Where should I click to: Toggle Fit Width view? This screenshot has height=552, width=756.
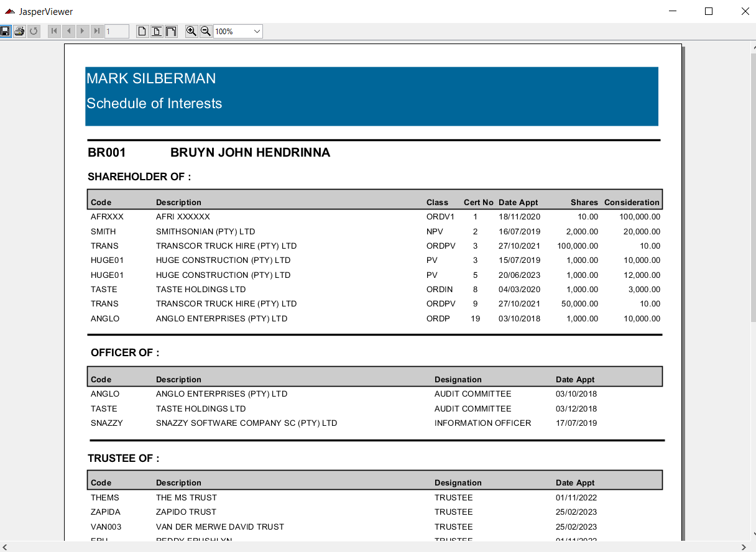(x=170, y=31)
